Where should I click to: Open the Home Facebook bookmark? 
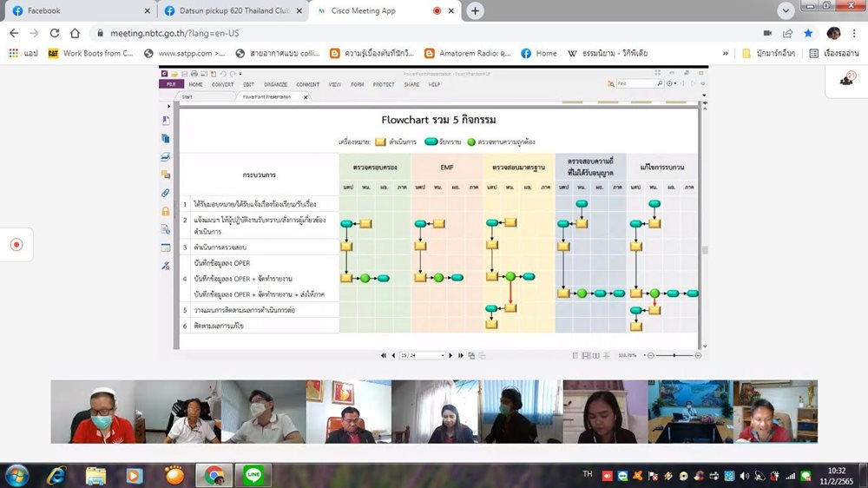[x=539, y=53]
